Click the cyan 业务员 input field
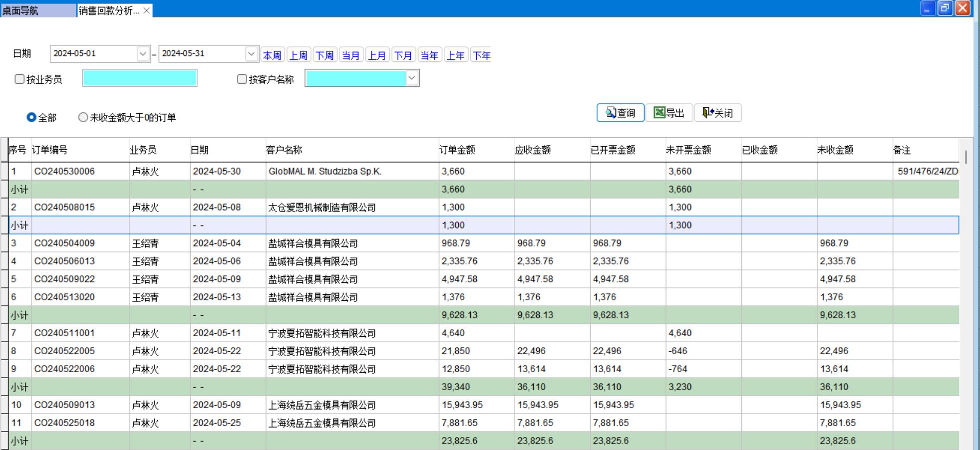The height and width of the screenshot is (450, 980). click(140, 78)
